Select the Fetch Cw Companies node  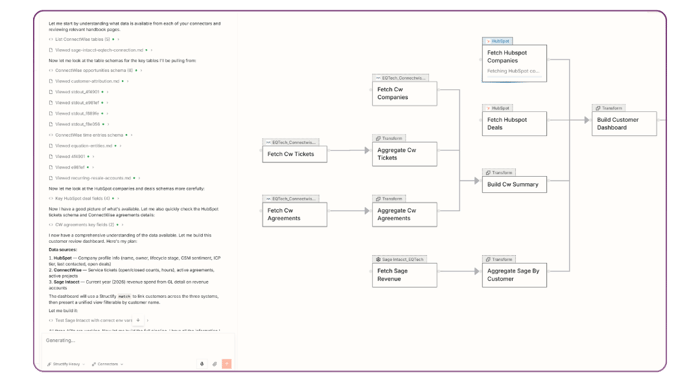[404, 93]
